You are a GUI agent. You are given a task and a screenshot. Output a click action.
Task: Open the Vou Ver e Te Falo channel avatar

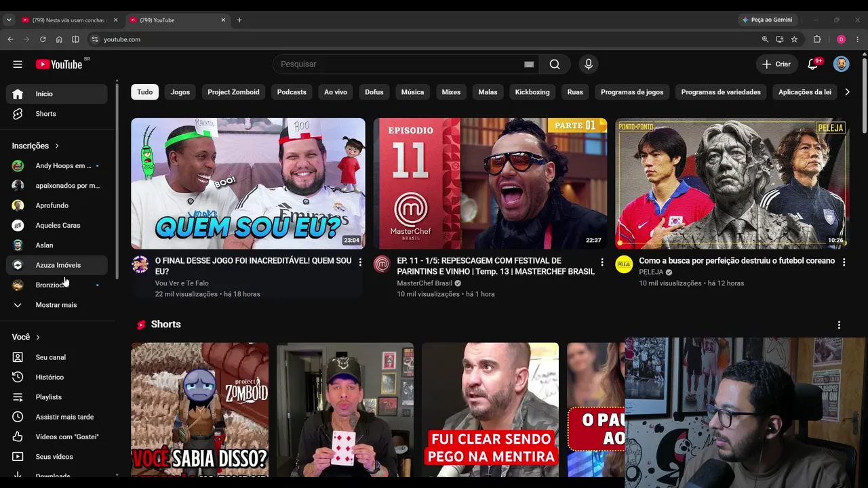[x=140, y=264]
